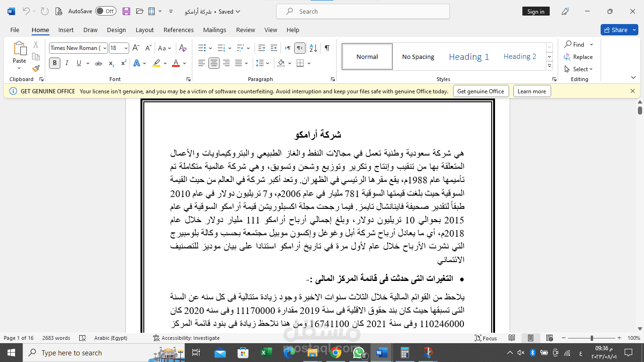
Task: Open the font name dropdown
Action: click(104, 48)
